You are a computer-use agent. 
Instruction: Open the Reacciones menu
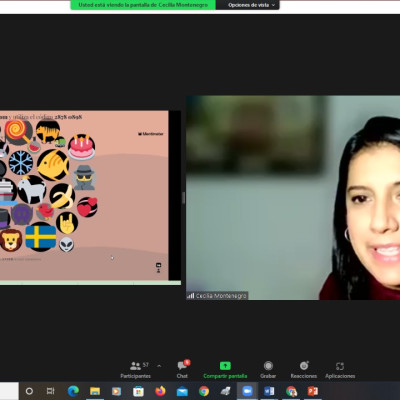click(x=304, y=370)
